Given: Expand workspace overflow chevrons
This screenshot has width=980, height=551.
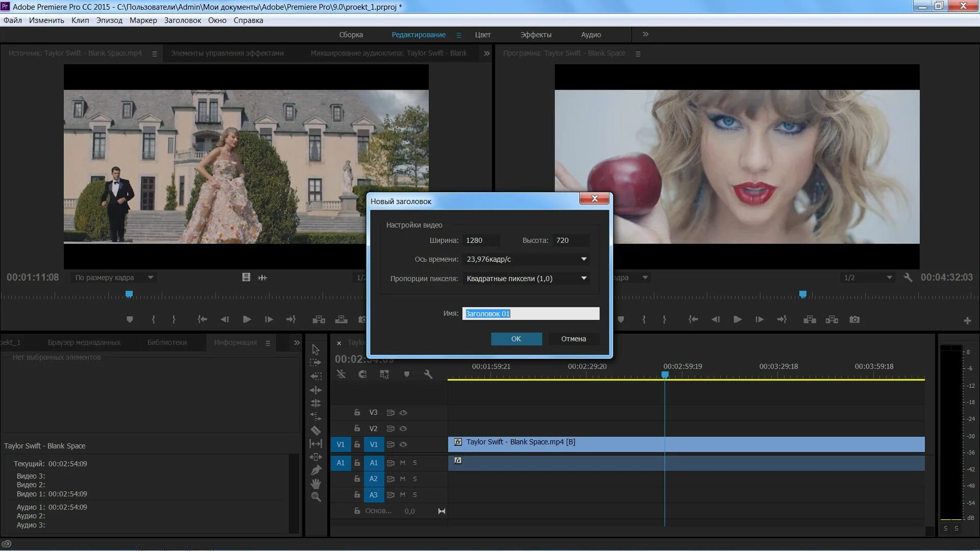Looking at the screenshot, I should [x=646, y=34].
